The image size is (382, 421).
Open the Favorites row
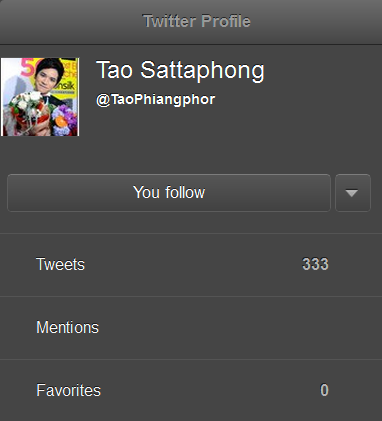(x=191, y=390)
